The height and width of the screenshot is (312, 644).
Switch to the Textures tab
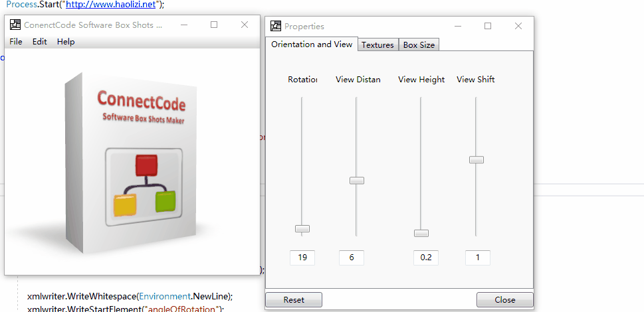[x=378, y=45]
